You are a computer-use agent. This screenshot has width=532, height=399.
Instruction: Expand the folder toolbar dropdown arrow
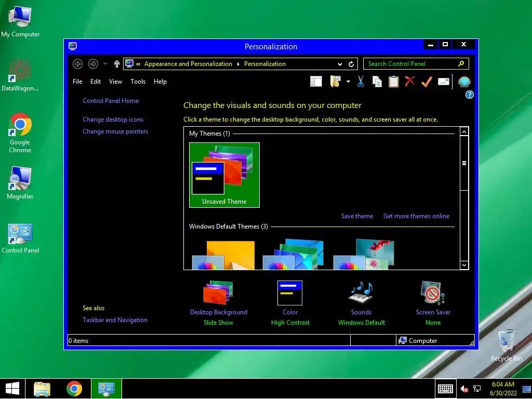tap(348, 82)
